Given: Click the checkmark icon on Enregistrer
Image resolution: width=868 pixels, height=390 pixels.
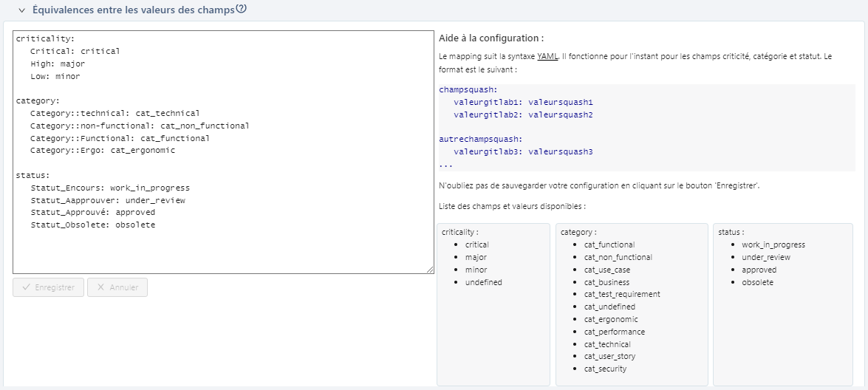Looking at the screenshot, I should point(26,287).
